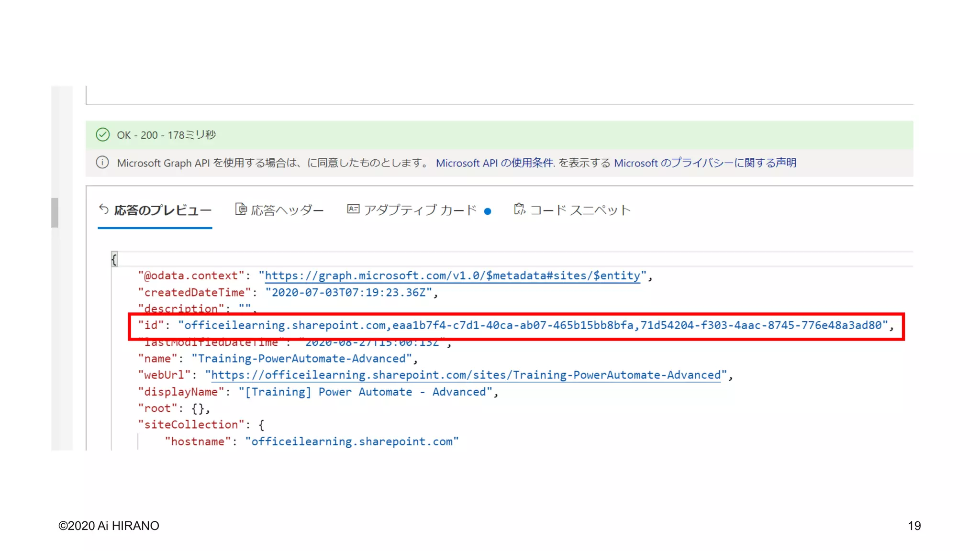
Task: Open Microsoft API の使用条件 link
Action: [x=495, y=163]
